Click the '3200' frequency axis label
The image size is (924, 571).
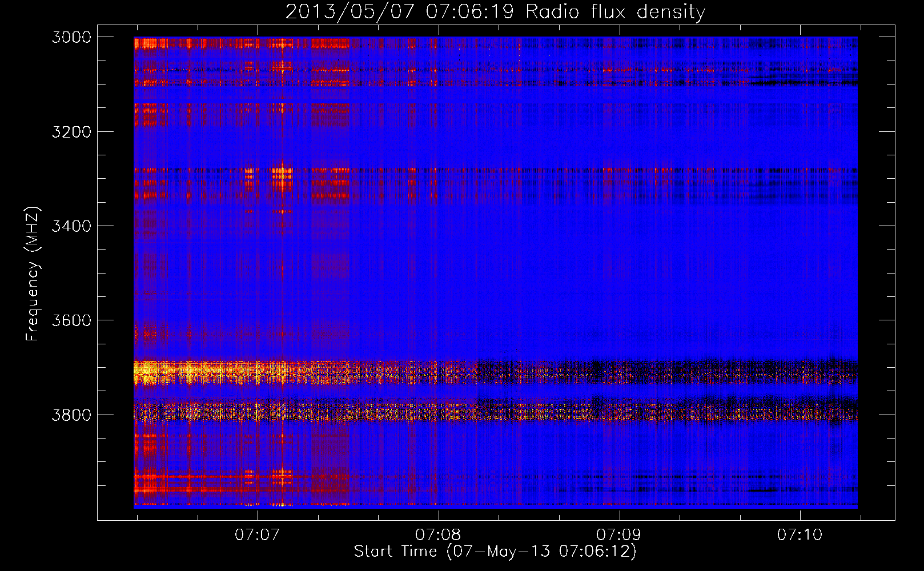[71, 132]
